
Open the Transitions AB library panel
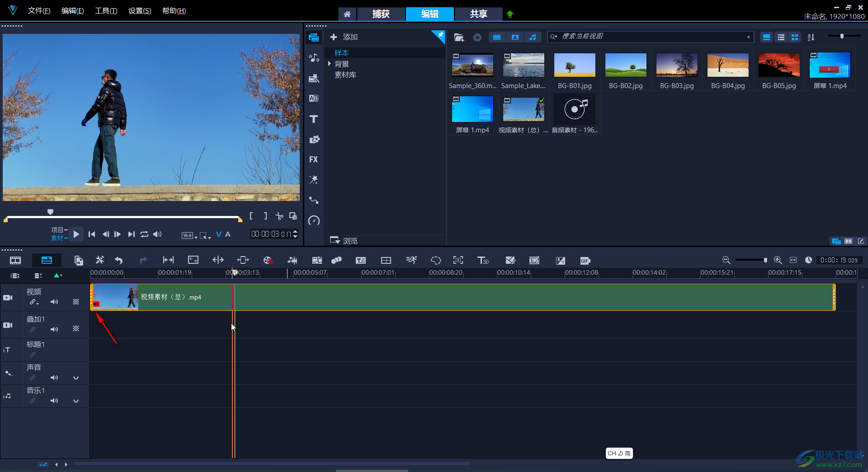314,98
